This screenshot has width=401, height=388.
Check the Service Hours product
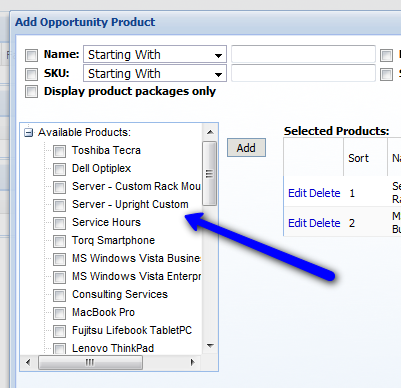click(x=59, y=223)
